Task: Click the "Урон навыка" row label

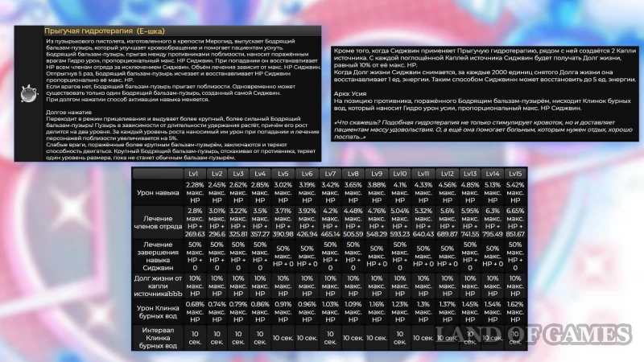Action: tap(159, 191)
